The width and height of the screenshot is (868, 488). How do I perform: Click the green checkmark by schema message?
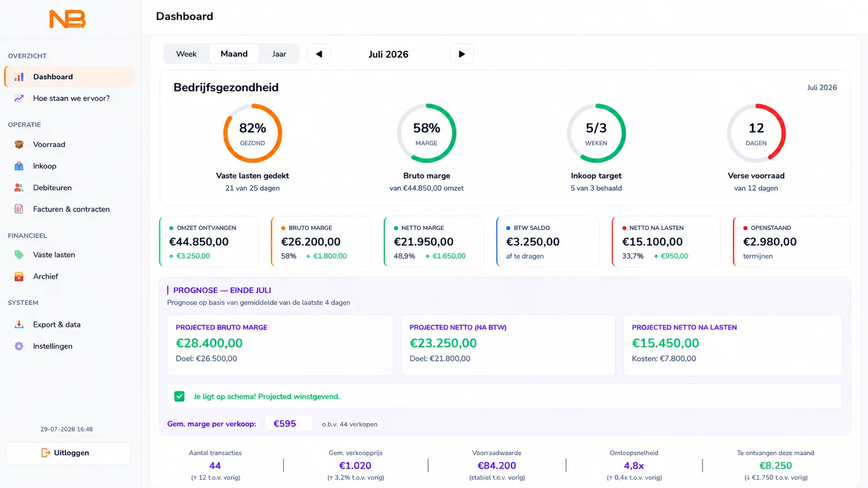coord(180,396)
